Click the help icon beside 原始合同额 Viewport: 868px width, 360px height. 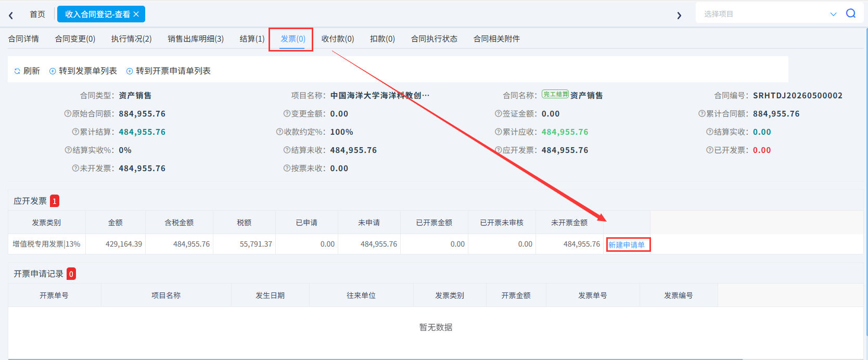(x=68, y=113)
